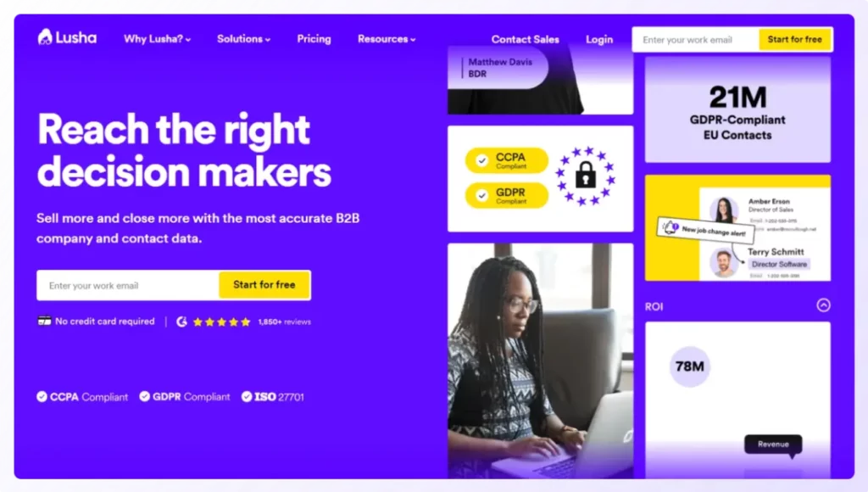Image resolution: width=868 pixels, height=492 pixels.
Task: Expand the Why Lusha? dropdown menu
Action: (x=157, y=39)
